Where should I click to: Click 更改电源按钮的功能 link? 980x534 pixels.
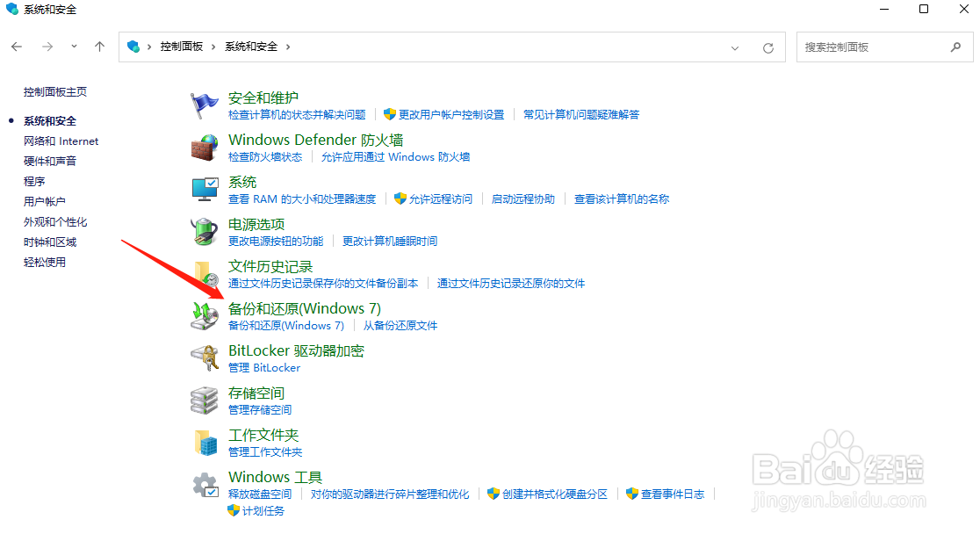[276, 242]
